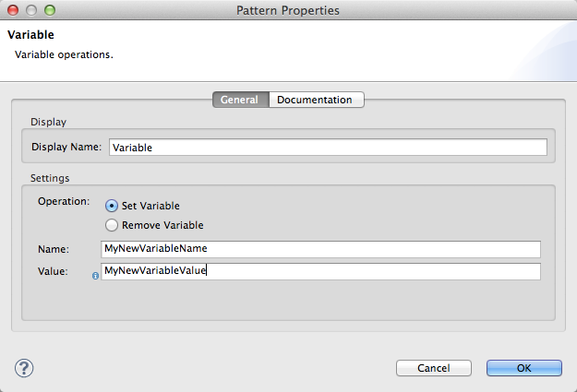Viewport: 577px width, 392px height.
Task: Place cursor in MyNewVariableValue field
Action: 320,271
